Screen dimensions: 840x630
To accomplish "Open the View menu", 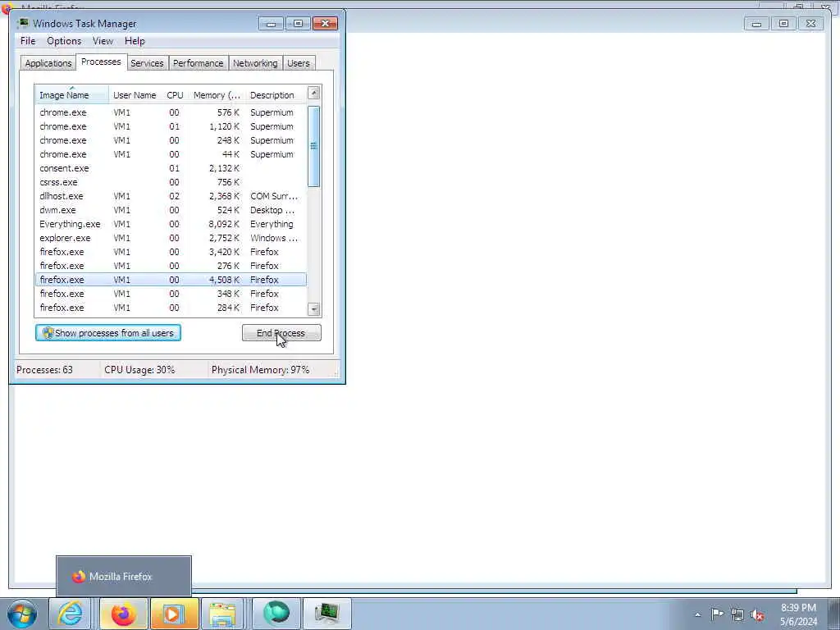I will click(x=103, y=41).
